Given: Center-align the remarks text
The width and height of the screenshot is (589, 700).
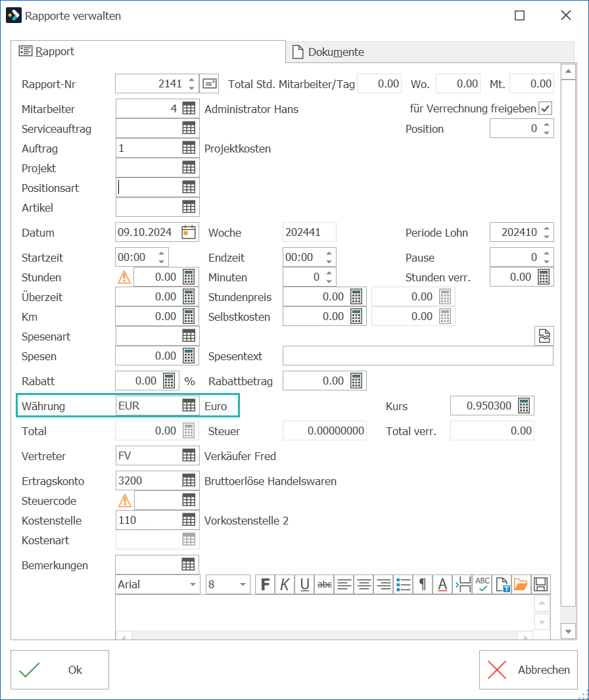Looking at the screenshot, I should [x=364, y=584].
